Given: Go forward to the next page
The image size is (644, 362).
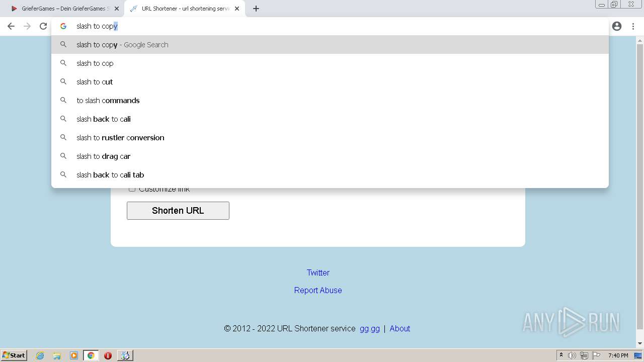Looking at the screenshot, I should click(27, 26).
